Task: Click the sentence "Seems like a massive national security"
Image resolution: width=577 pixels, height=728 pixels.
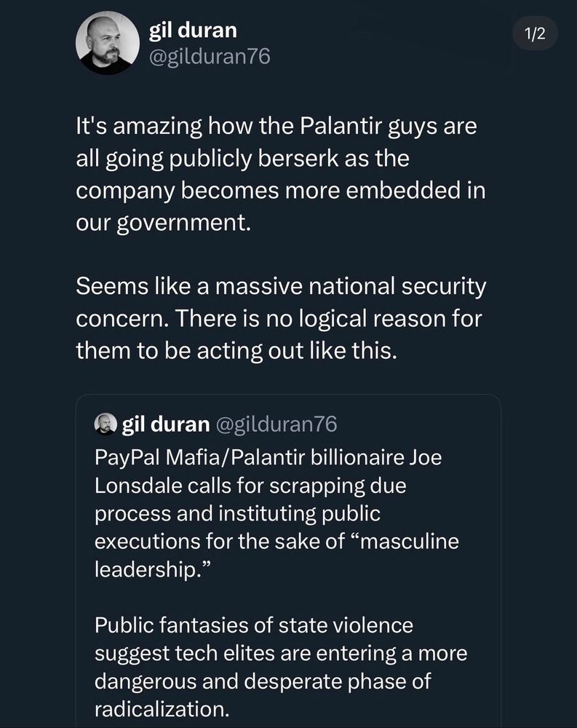Action: (281, 286)
